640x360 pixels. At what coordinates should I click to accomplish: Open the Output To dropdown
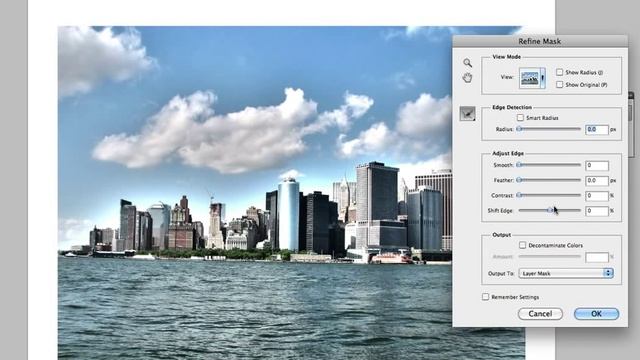click(x=566, y=273)
